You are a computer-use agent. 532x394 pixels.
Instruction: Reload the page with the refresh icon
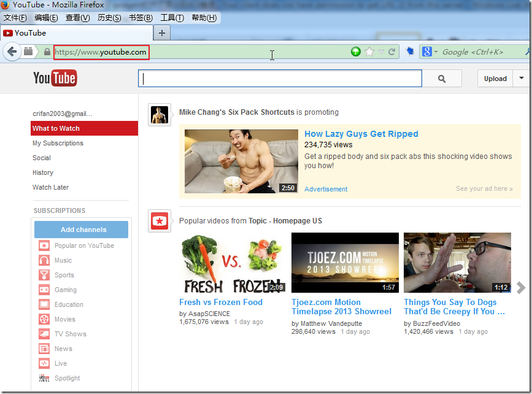pos(392,52)
